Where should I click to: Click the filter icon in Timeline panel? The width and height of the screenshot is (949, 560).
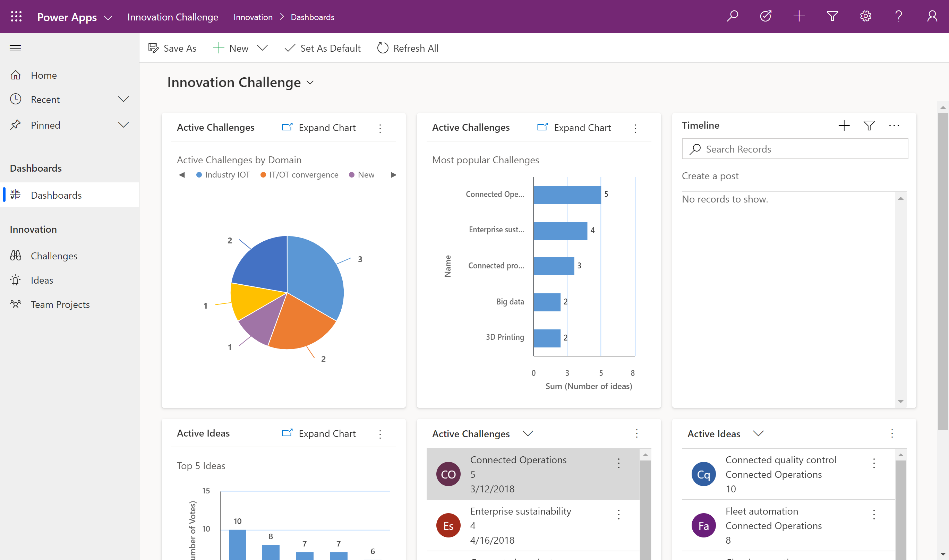point(869,125)
